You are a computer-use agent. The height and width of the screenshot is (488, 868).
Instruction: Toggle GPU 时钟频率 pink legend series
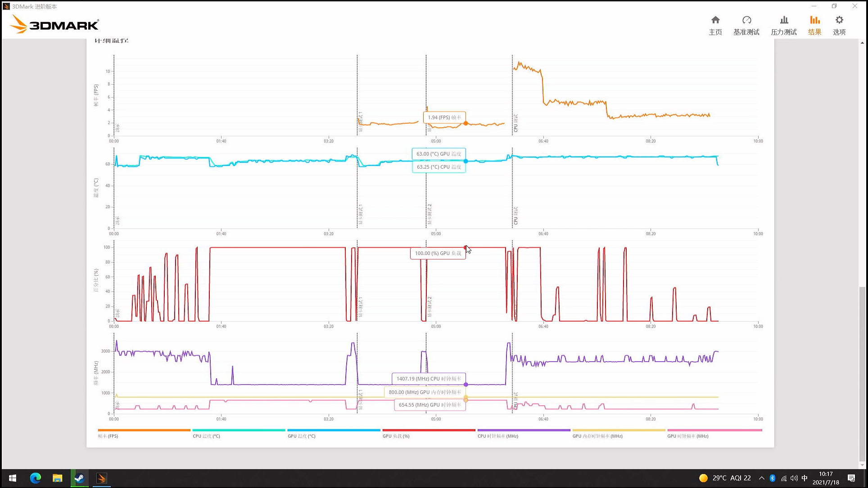(687, 436)
